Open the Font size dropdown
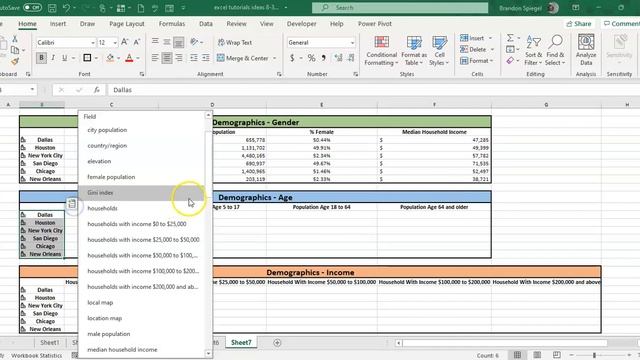The width and height of the screenshot is (640, 360). [116, 42]
